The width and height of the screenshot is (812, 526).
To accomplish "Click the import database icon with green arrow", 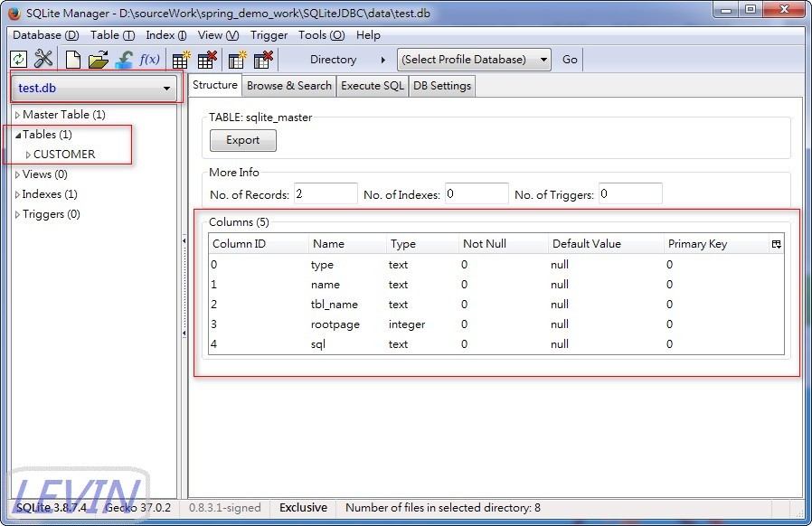I will (x=123, y=59).
